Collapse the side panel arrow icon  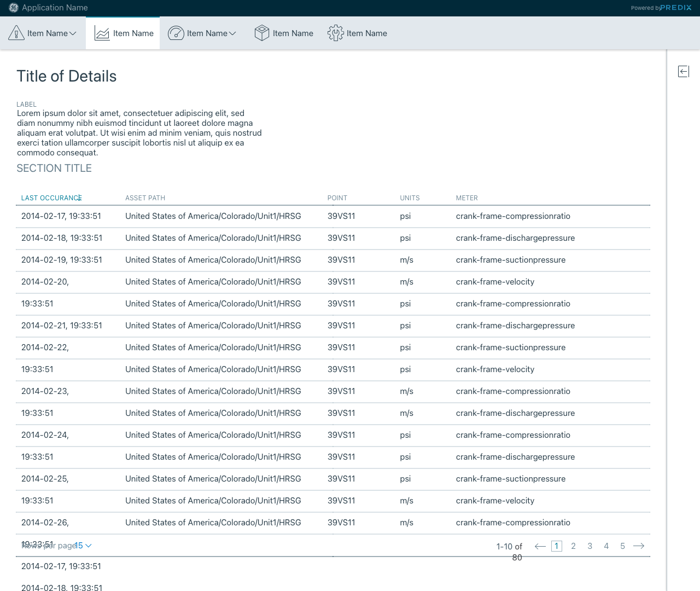684,71
